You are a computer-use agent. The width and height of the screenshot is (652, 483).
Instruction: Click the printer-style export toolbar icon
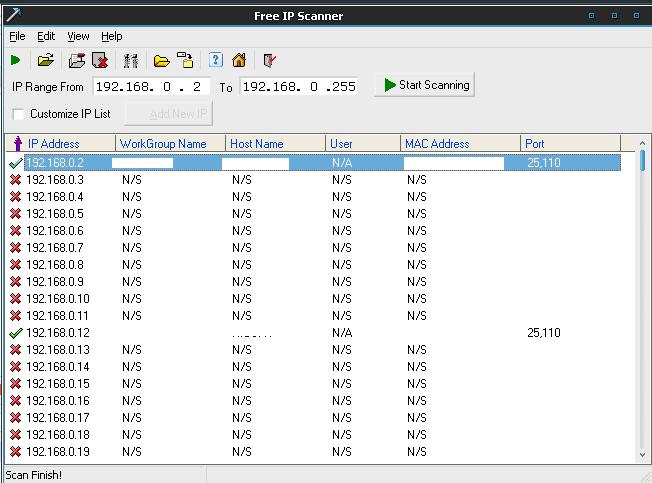coord(77,61)
